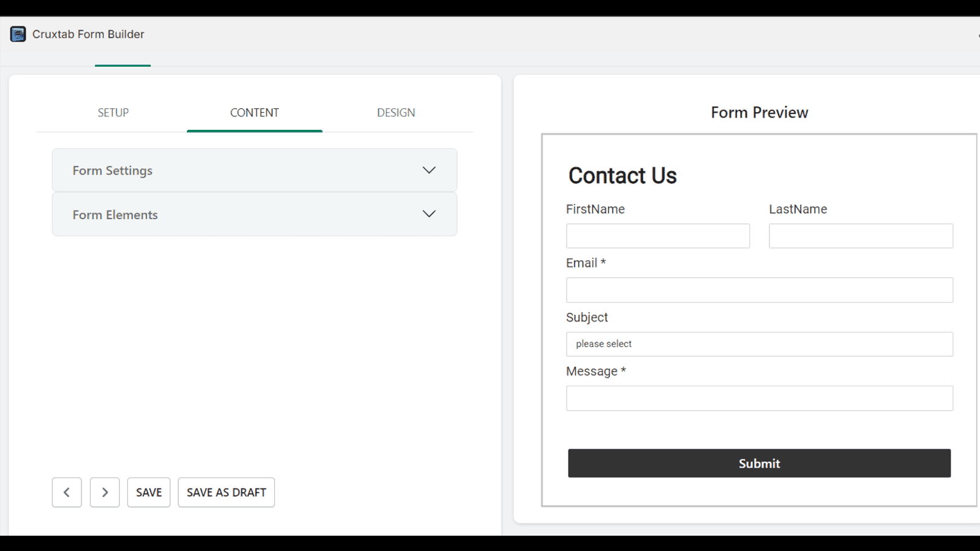Click the LastName input field
The image size is (980, 551).
pos(861,236)
